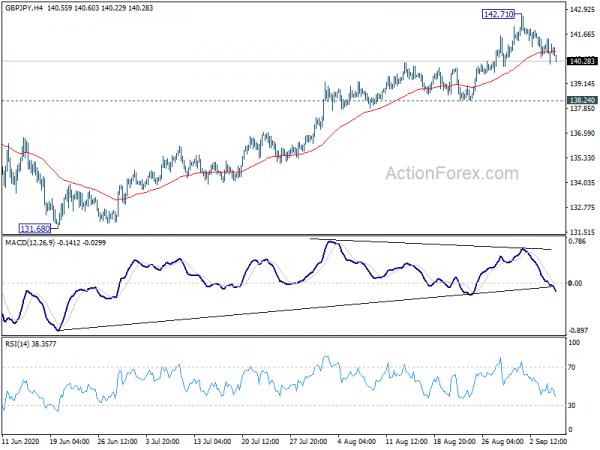Click the current price tag 140.283
The image size is (600, 450).
(x=582, y=61)
